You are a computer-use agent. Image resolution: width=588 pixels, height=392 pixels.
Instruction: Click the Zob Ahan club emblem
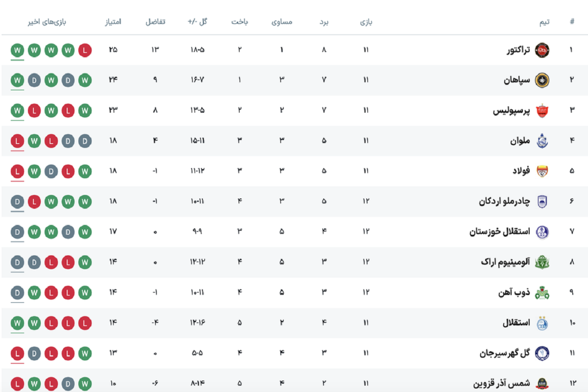[x=542, y=293]
